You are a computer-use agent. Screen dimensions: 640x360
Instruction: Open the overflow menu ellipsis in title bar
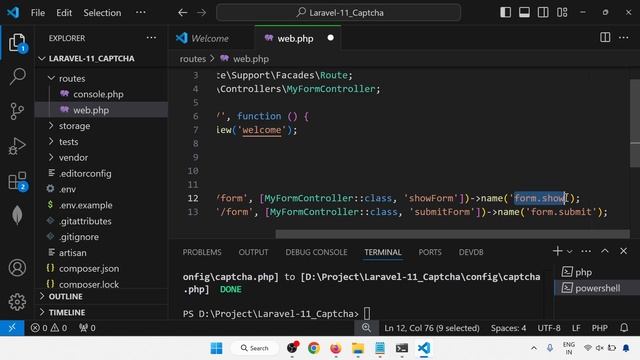click(140, 12)
